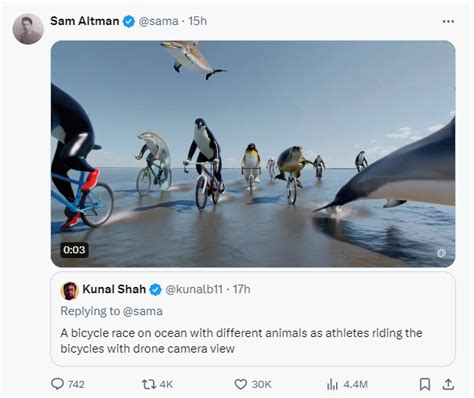Click the Kunal Shah display name
This screenshot has width=474, height=398.
click(x=114, y=289)
